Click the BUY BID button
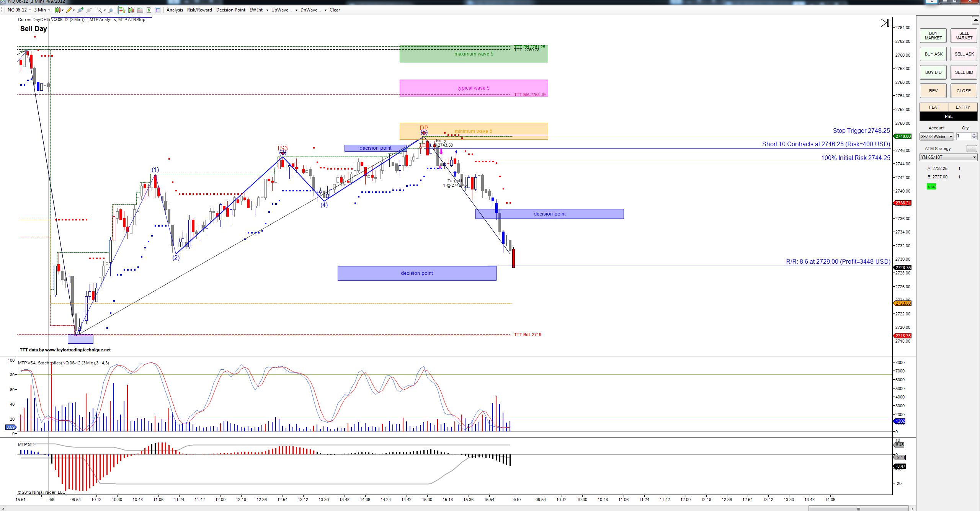This screenshot has height=511, width=980. [933, 72]
